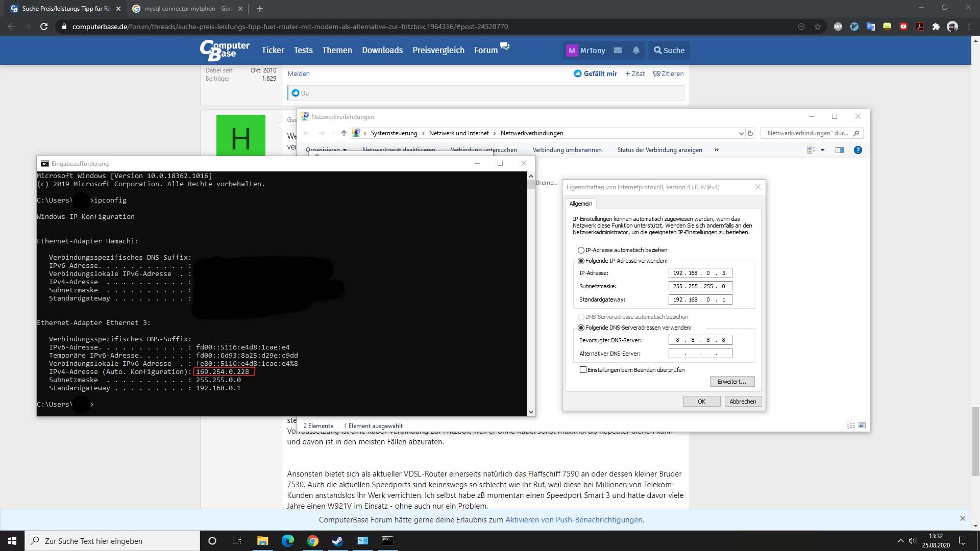Expand the address bar history dropdown in Netzwerkverbindungen
This screenshot has height=551, width=980.
pos(741,133)
